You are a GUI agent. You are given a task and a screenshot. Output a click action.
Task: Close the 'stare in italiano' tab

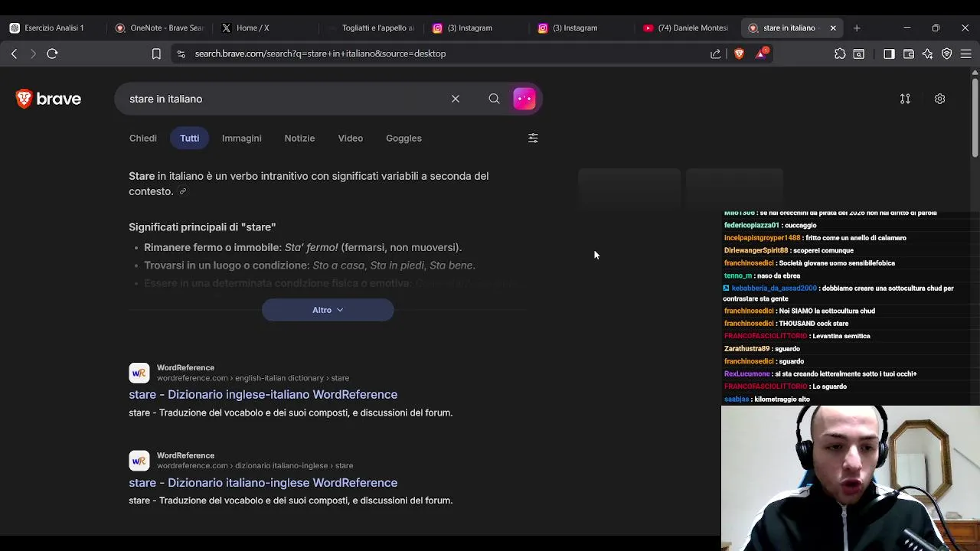tap(833, 28)
